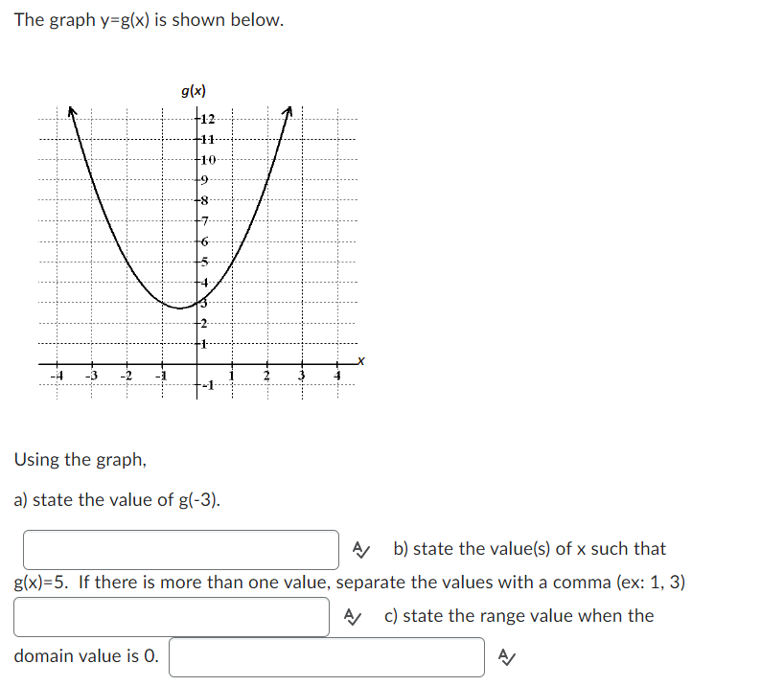Image resolution: width=784 pixels, height=686 pixels.
Task: Click the parabola vertex on the graph
Action: pos(180,307)
